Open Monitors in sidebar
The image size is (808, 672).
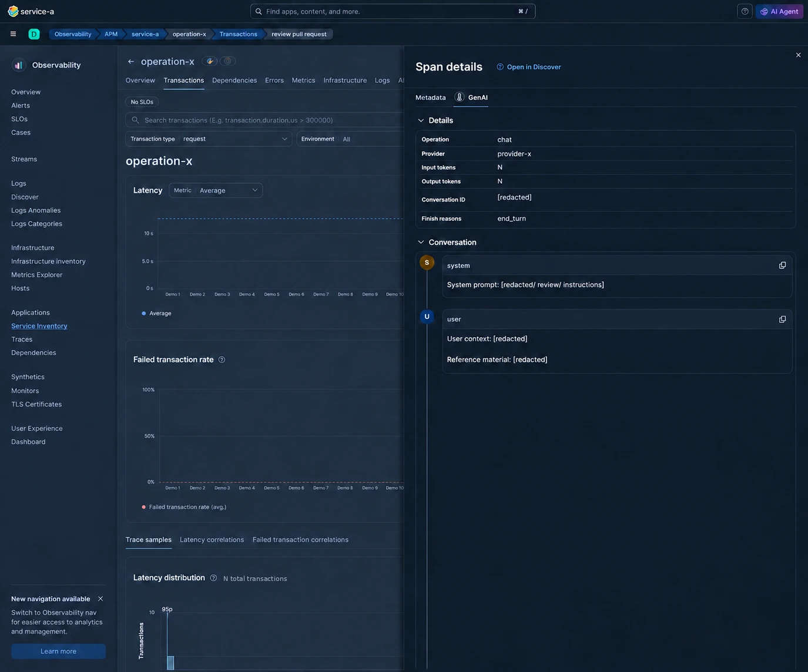point(25,391)
